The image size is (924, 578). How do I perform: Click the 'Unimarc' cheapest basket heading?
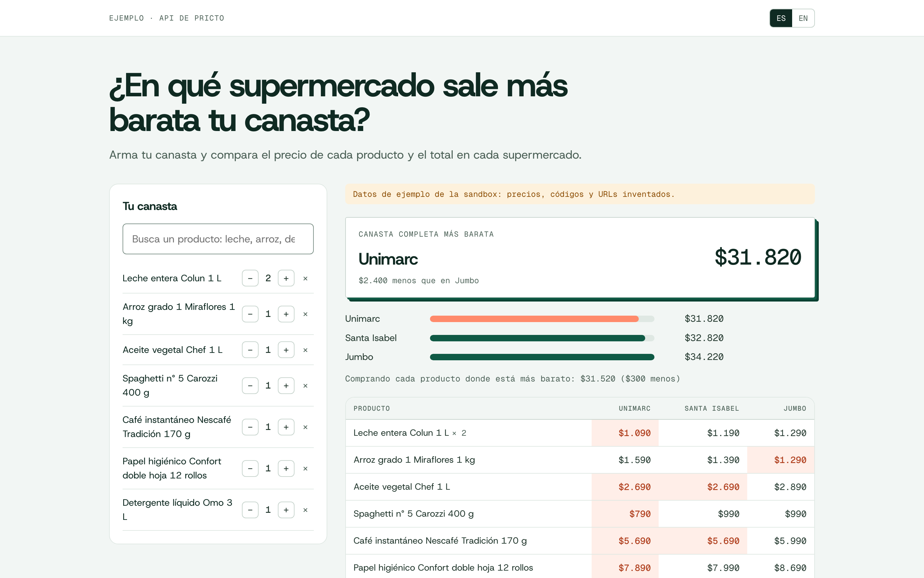(x=388, y=259)
